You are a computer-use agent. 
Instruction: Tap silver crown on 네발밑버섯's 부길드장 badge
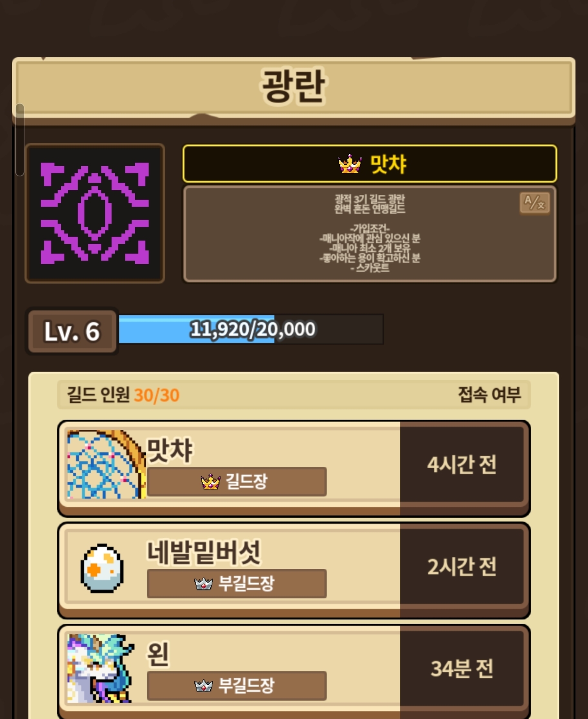[x=203, y=584]
